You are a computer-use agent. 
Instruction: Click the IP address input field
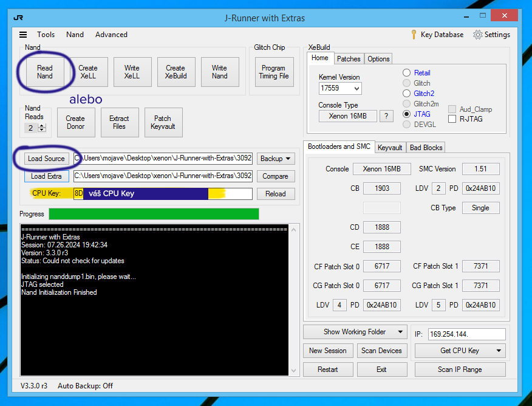(x=466, y=334)
